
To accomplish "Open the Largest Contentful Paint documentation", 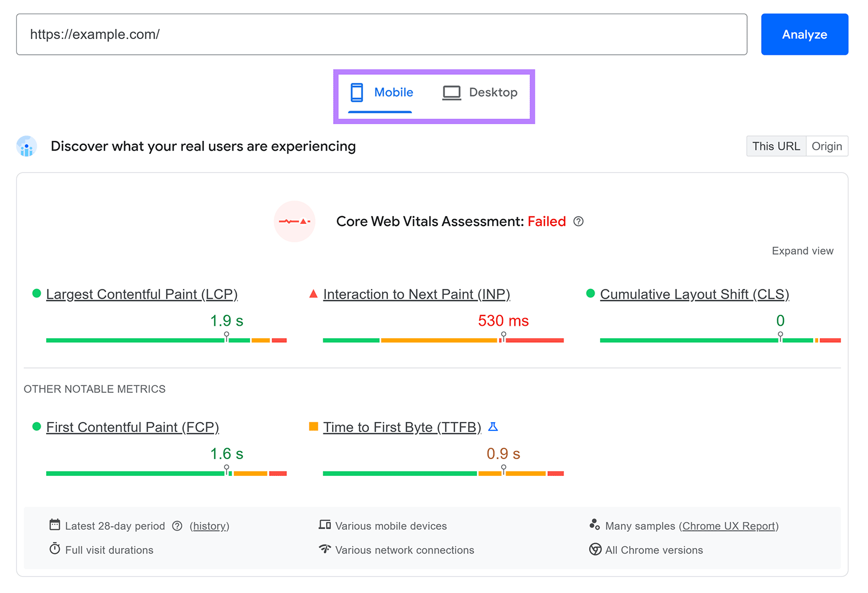I will tap(142, 294).
